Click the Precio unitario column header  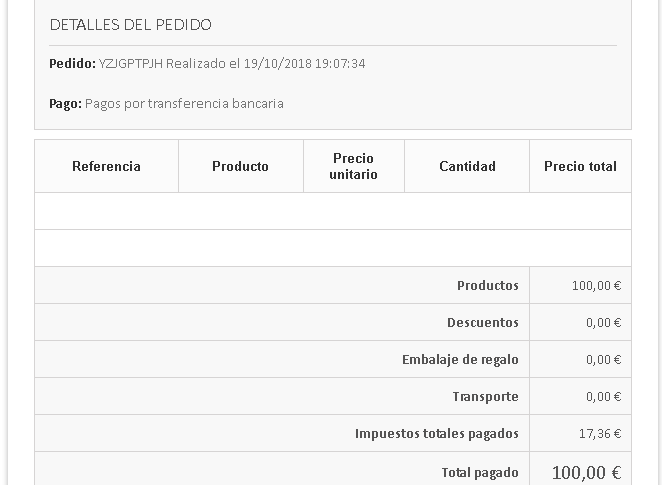point(353,166)
